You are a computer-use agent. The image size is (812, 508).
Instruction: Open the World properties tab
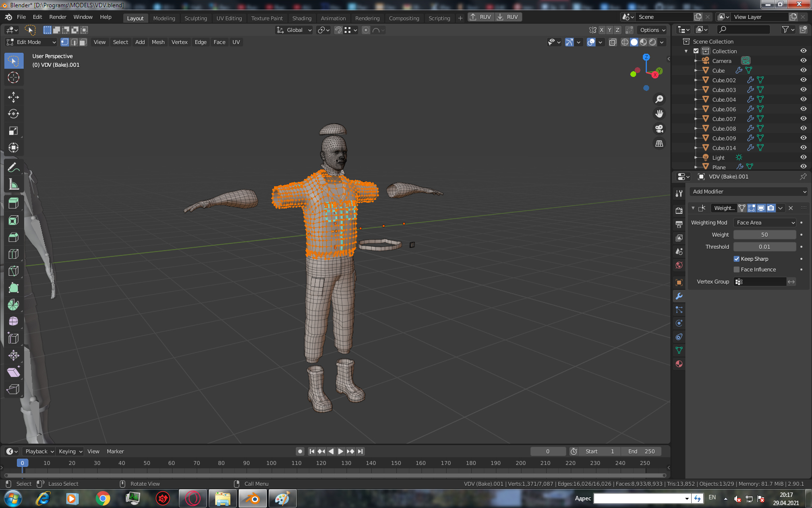coord(679,265)
